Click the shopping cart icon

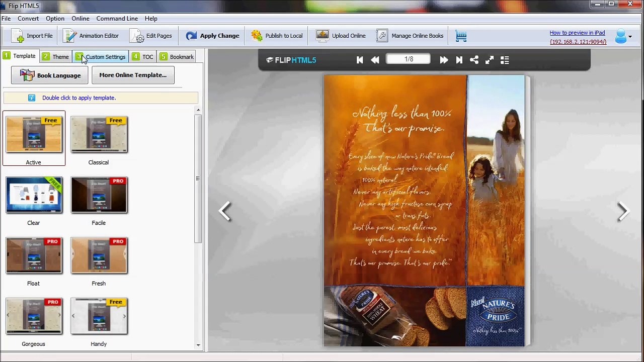pyautogui.click(x=461, y=36)
